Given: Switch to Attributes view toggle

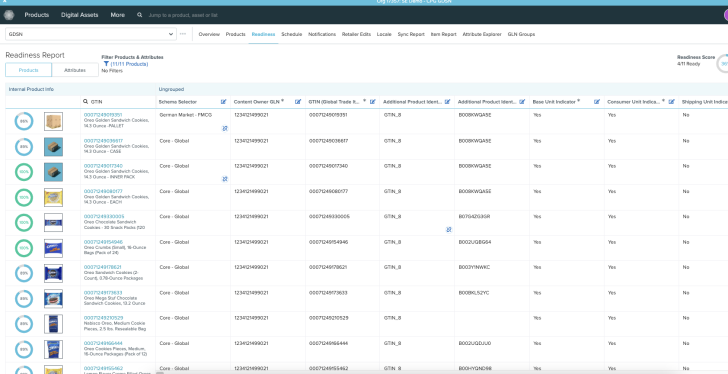Looking at the screenshot, I should [75, 70].
